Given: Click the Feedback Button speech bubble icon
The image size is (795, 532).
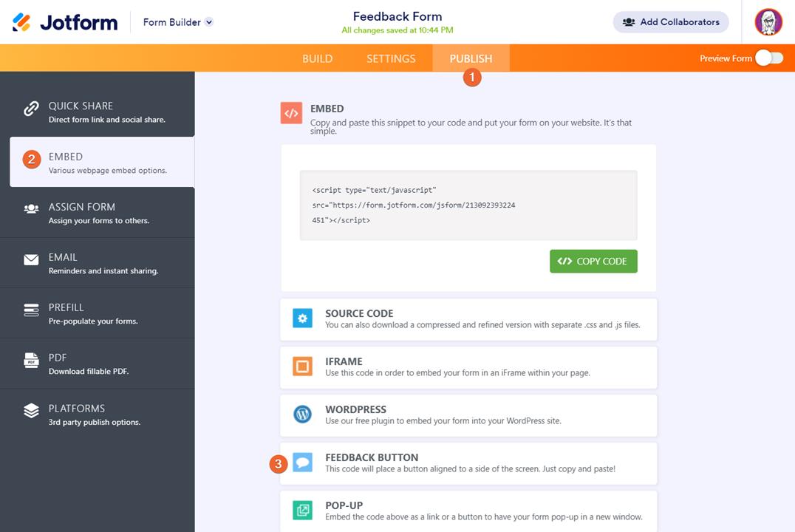Looking at the screenshot, I should pos(303,463).
